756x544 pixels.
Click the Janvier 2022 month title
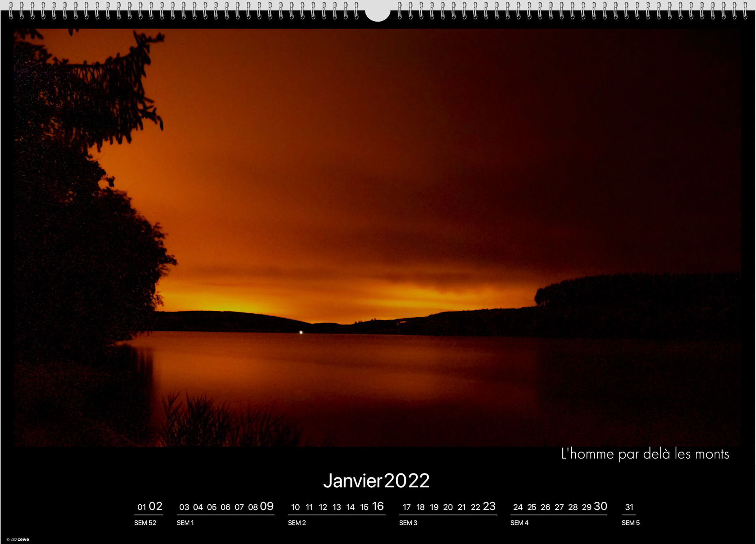(376, 481)
